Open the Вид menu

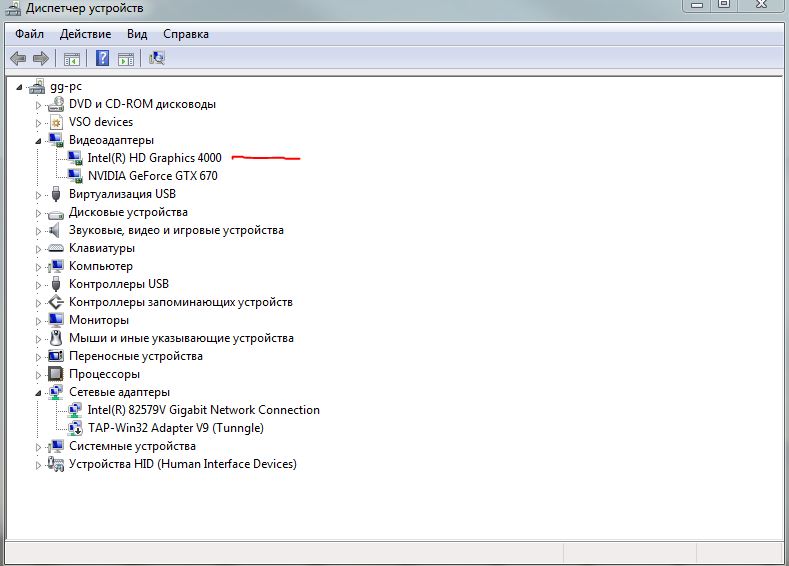coord(137,34)
